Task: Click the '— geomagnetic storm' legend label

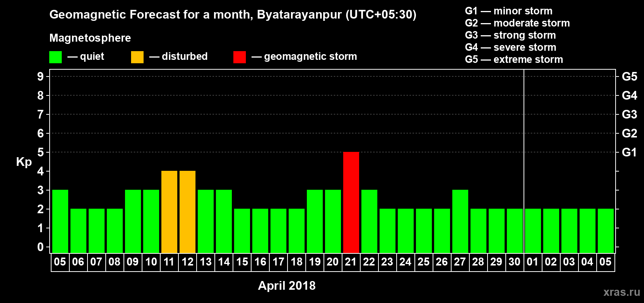Action: tap(304, 57)
